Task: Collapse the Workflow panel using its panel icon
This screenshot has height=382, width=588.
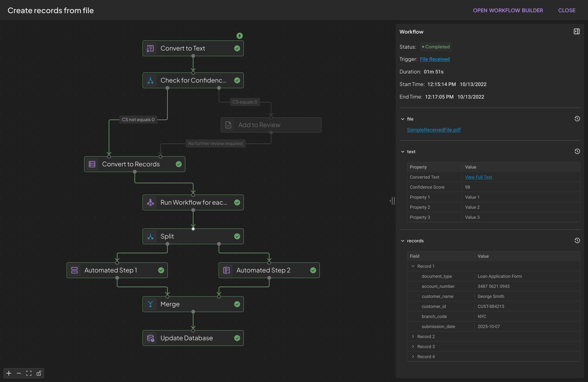Action: pos(577,31)
